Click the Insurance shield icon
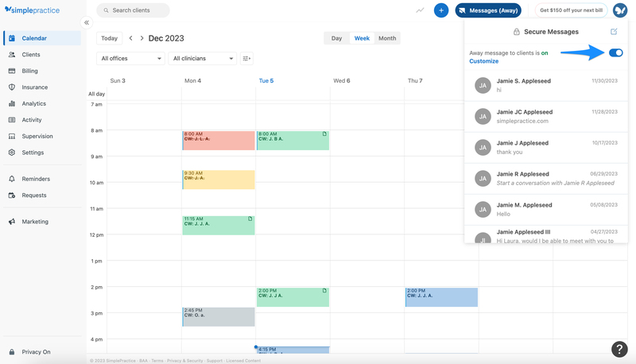Image resolution: width=636 pixels, height=364 pixels. [12, 87]
